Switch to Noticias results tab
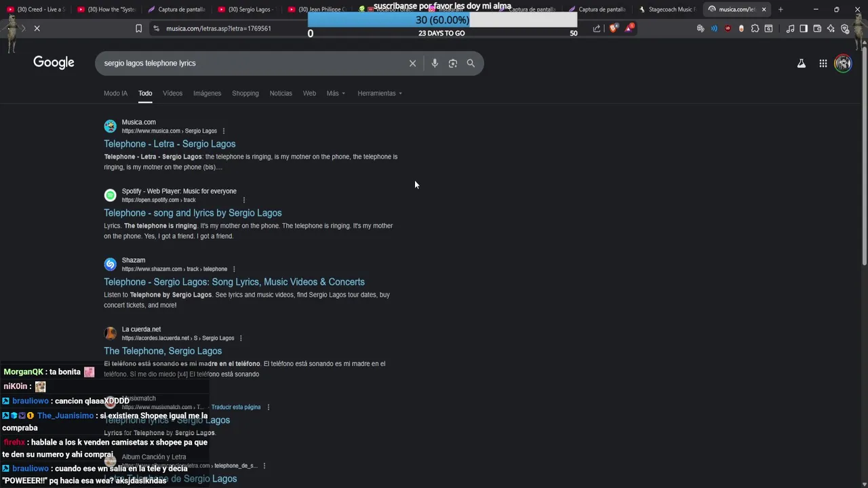The image size is (868, 488). tap(281, 93)
